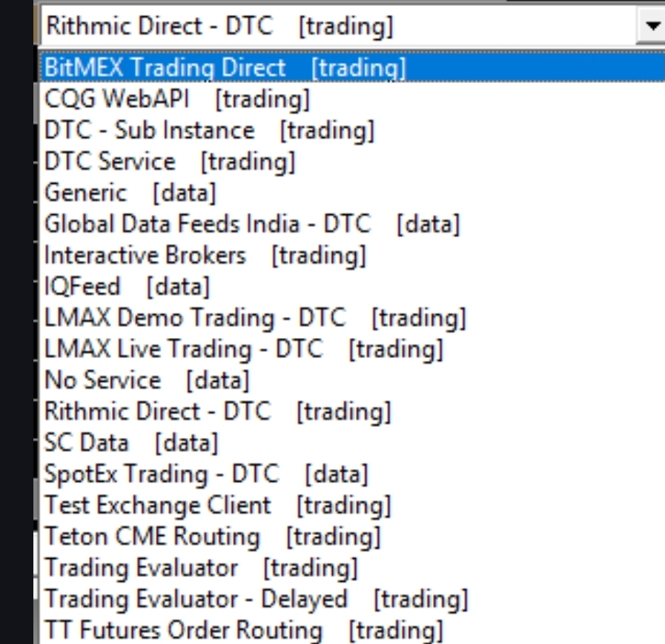The height and width of the screenshot is (644, 665).
Task: Select Trading Evaluator [trading] entry
Action: coord(352,568)
